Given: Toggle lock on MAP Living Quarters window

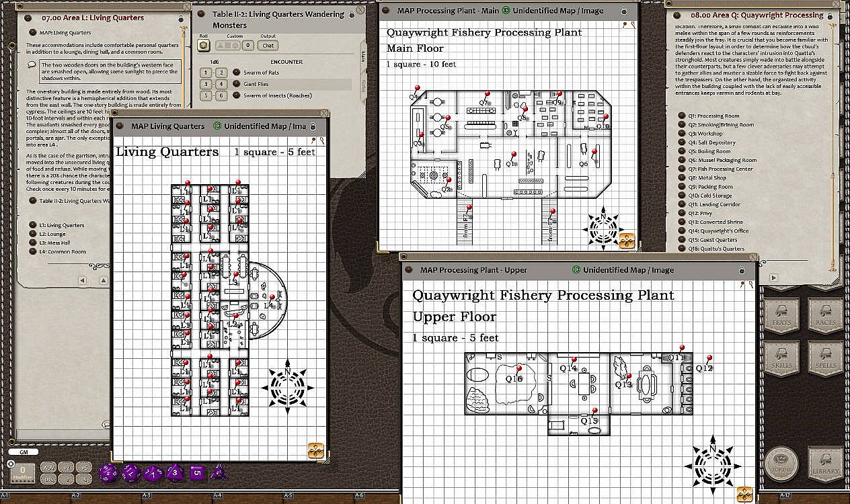Looking at the screenshot, I should click(x=312, y=126).
